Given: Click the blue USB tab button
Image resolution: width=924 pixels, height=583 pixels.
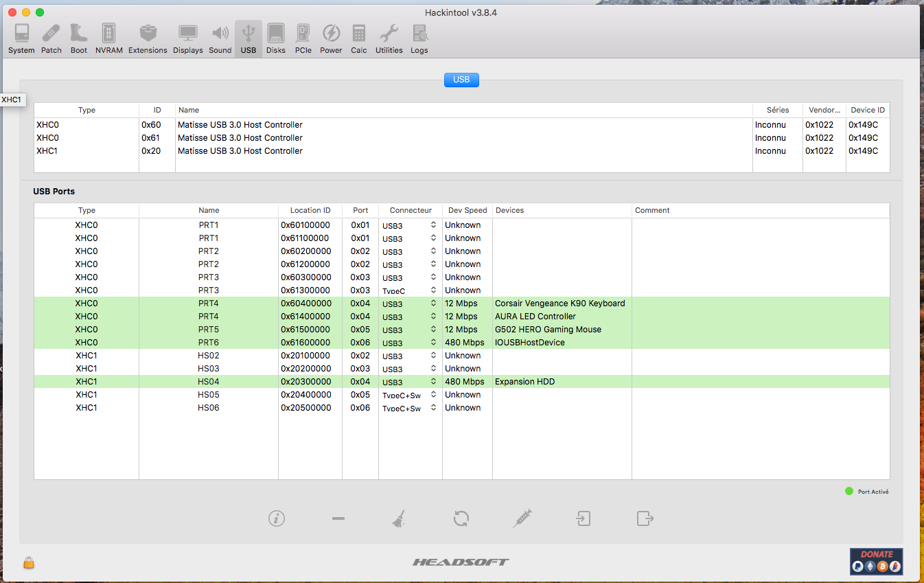Looking at the screenshot, I should click(461, 80).
